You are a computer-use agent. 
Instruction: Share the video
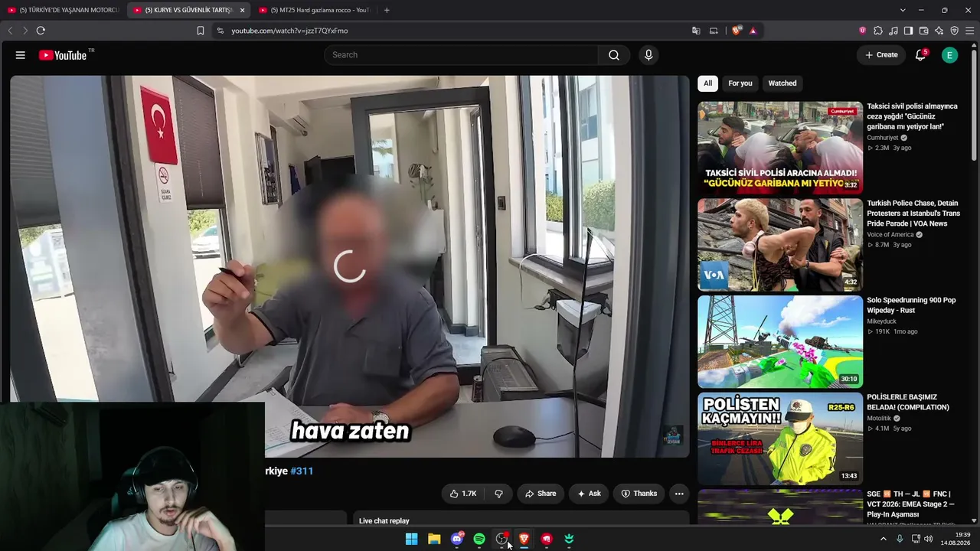click(x=541, y=494)
